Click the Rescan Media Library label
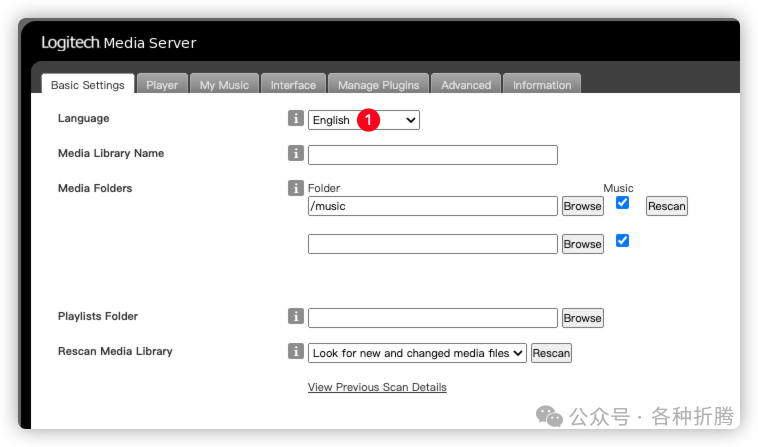758x447 pixels. click(115, 351)
